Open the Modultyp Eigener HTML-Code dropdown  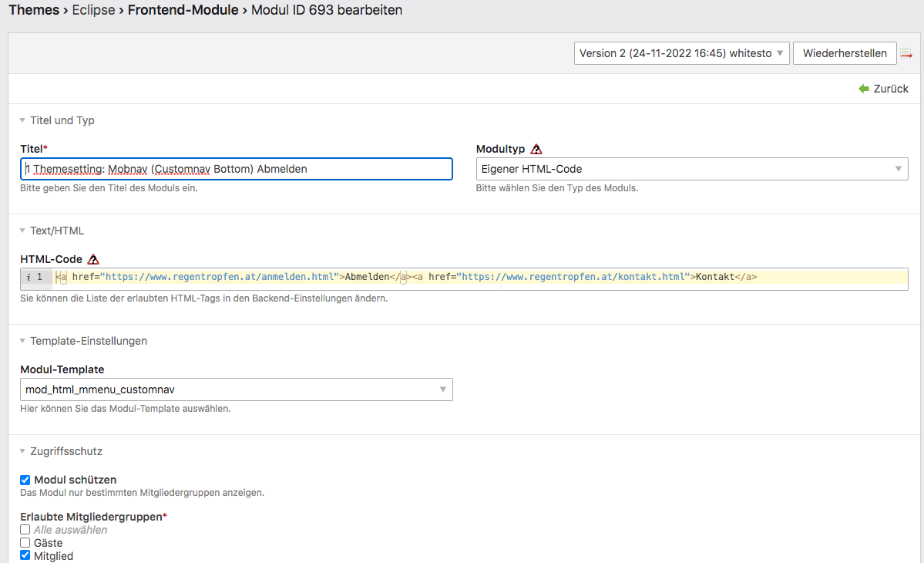692,169
